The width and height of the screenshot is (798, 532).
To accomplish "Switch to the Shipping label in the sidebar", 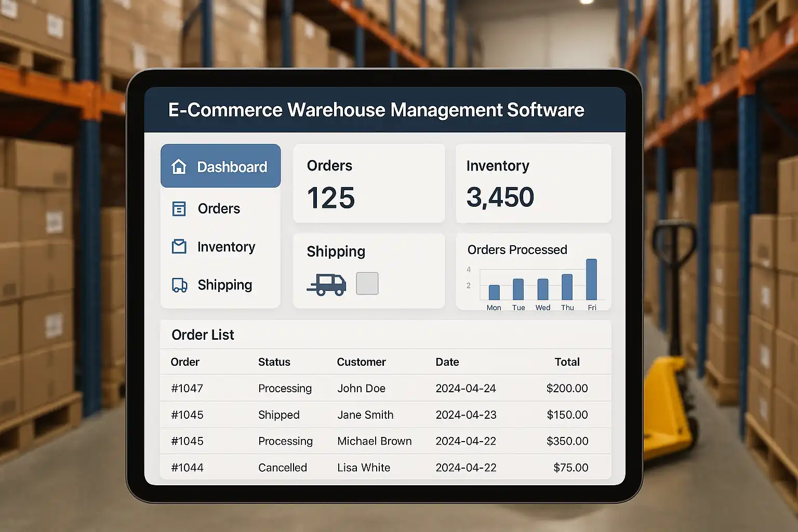I will coord(225,285).
